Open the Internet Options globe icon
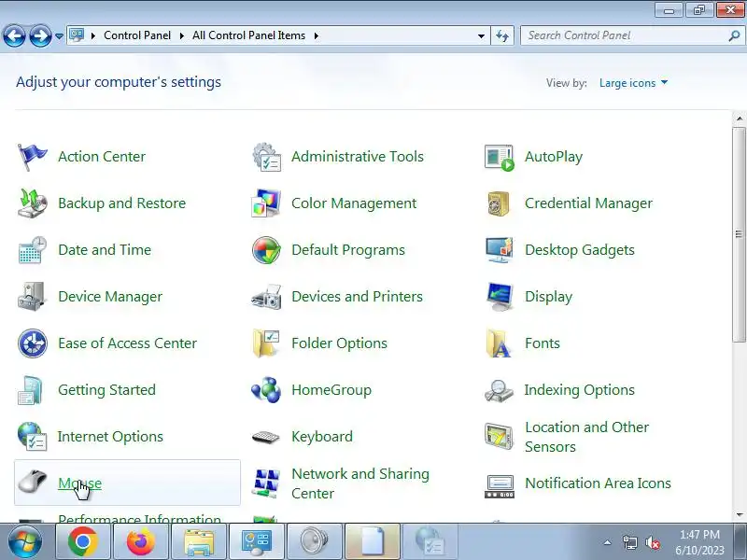This screenshot has width=747, height=560. 32,437
